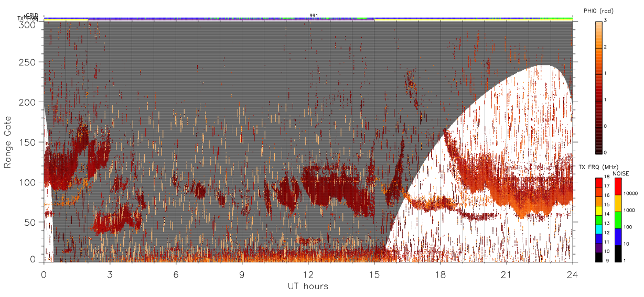Click the green 13–14 MHz TX FRQ swatch
The height and width of the screenshot is (297, 644).
598,220
